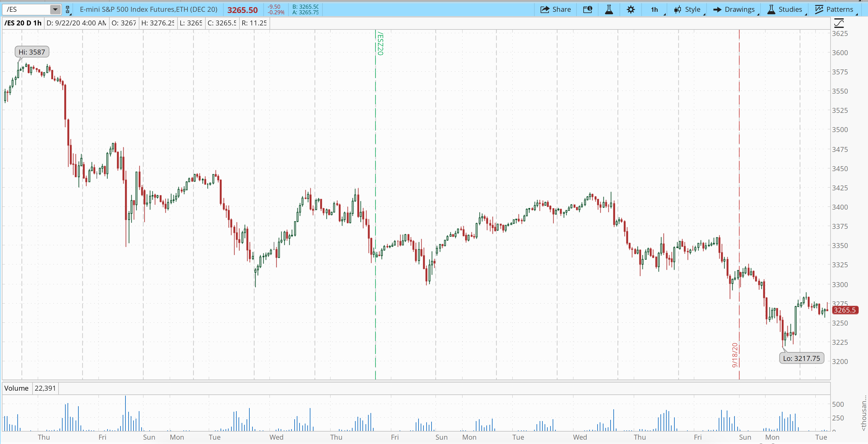Click the 'O: 3267' open value
The height and width of the screenshot is (444, 868).
click(124, 23)
